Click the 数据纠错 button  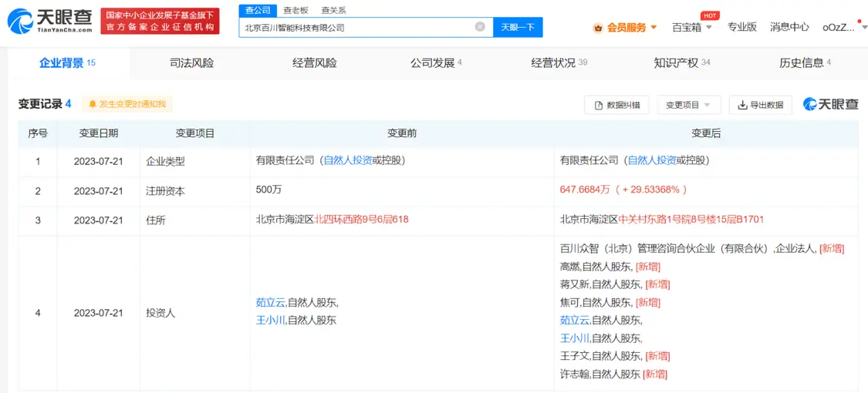pyautogui.click(x=617, y=105)
